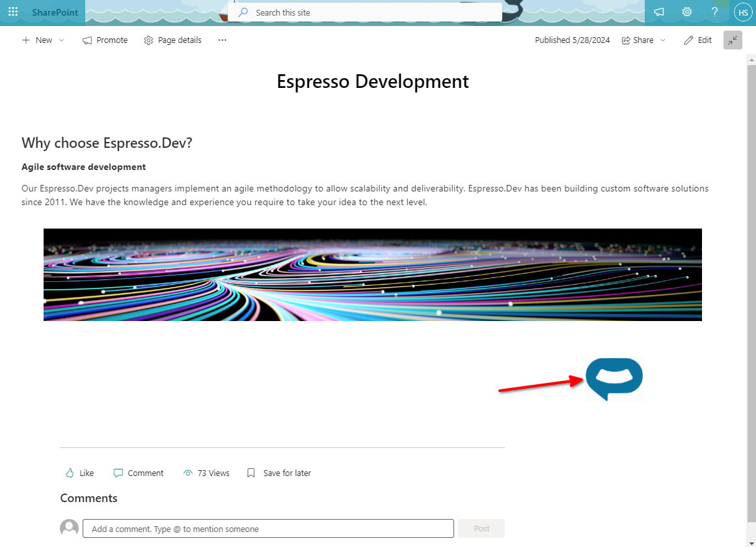The width and height of the screenshot is (756, 547).
Task: Click the Search this site box
Action: [365, 12]
